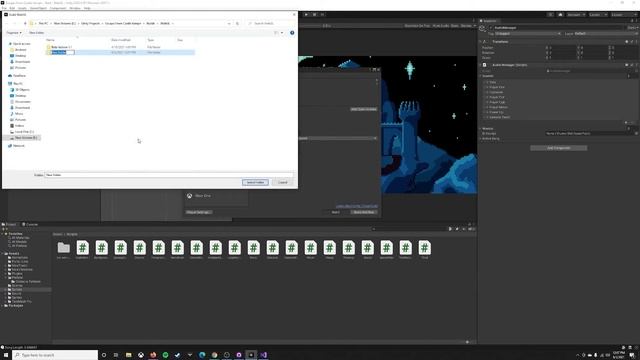Click the Audio Manager script preset icon
The width and height of the screenshot is (640, 360).
631,65
